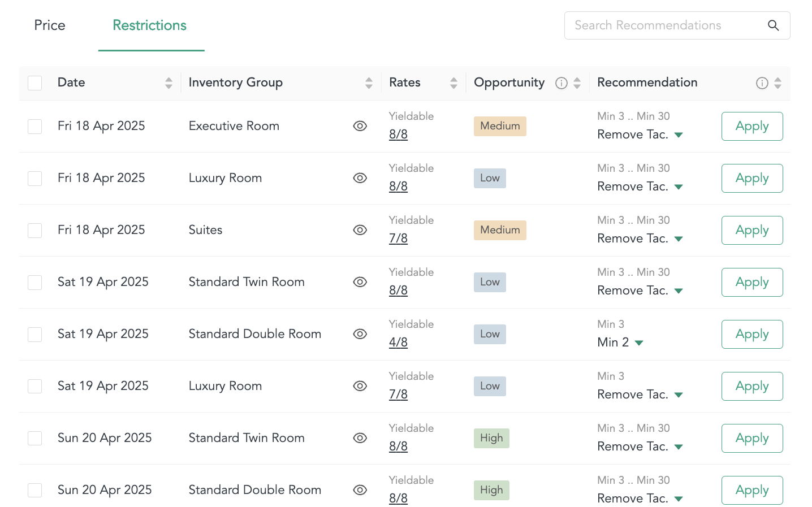This screenshot has height=507, width=812.
Task: Sort by the Date column arrows
Action: pos(169,83)
